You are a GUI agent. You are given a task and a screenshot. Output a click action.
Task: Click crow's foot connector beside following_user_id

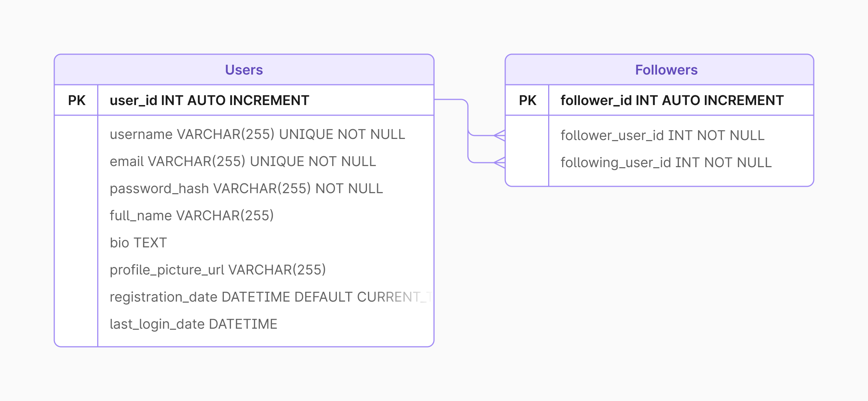500,163
